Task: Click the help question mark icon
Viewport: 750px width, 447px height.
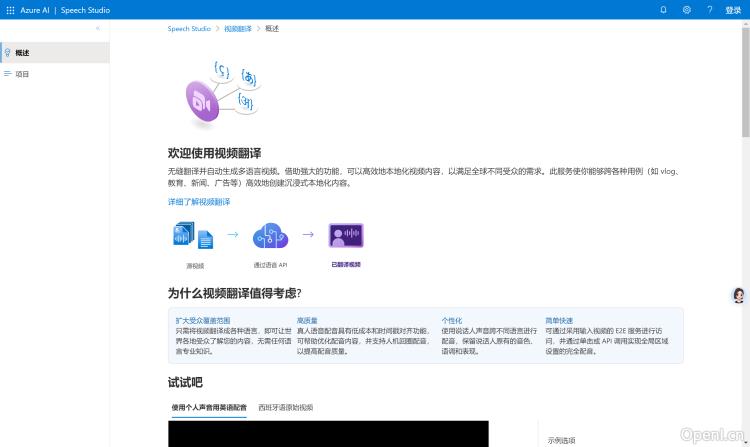Action: click(x=710, y=9)
